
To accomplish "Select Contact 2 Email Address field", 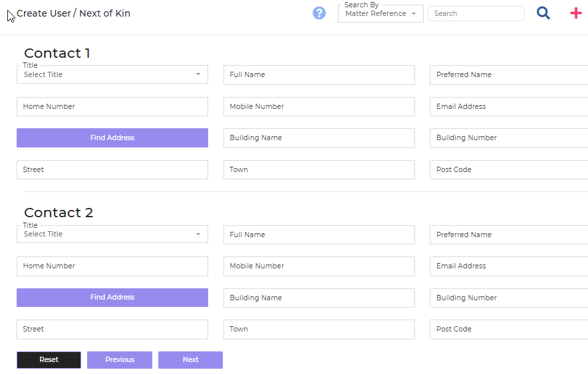I will [x=509, y=266].
